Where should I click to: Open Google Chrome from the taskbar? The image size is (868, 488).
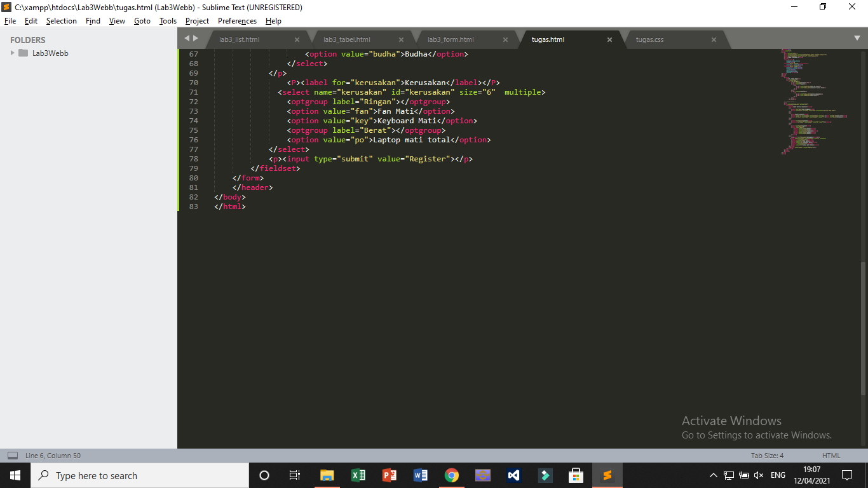tap(451, 475)
